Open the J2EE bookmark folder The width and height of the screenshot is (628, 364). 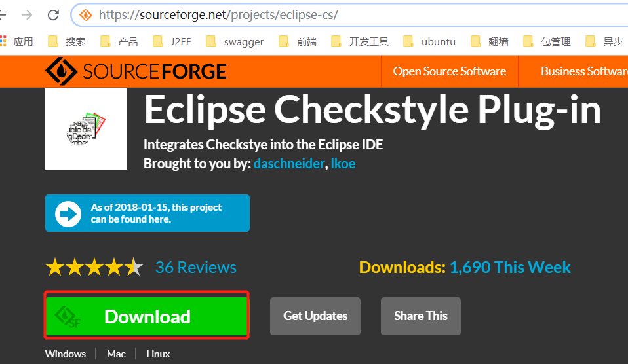point(172,41)
